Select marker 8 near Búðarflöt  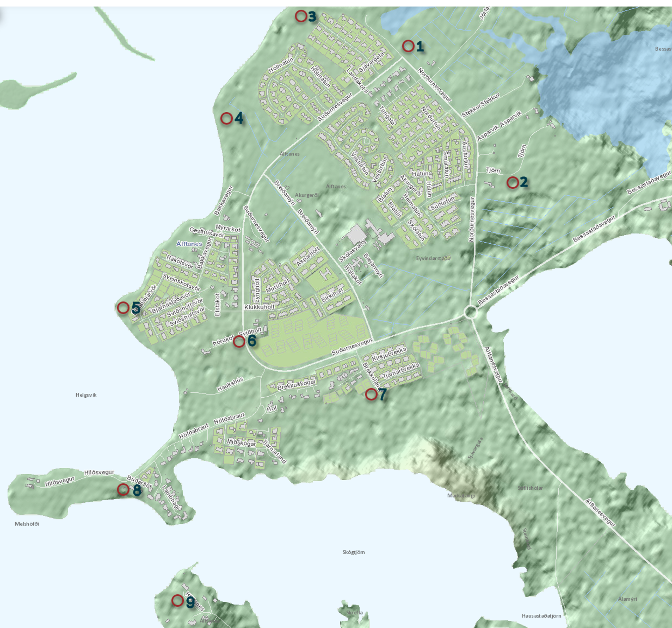(123, 489)
